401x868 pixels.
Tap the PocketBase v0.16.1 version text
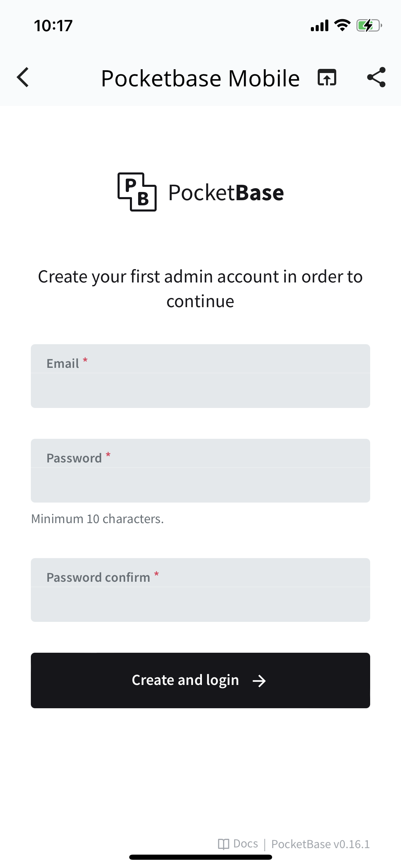[320, 844]
